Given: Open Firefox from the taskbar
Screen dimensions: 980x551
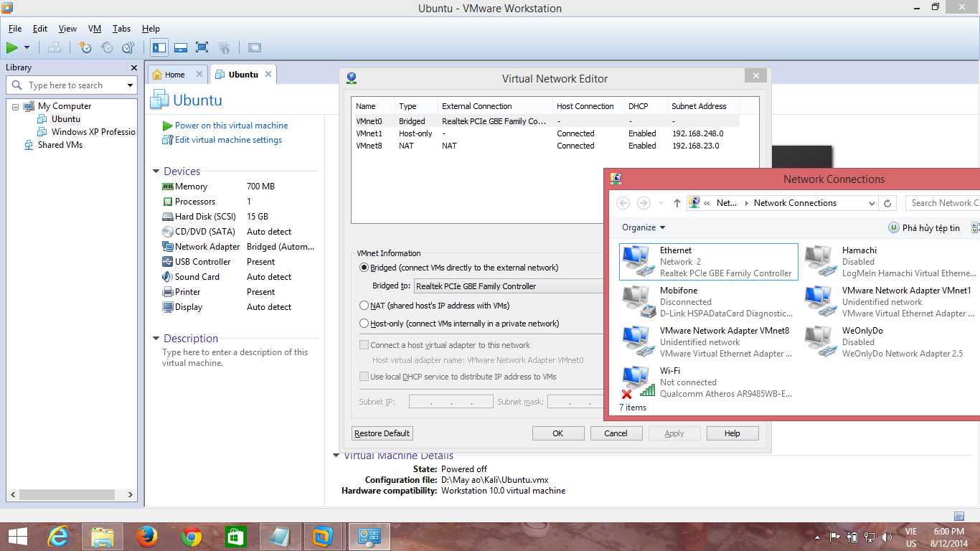Looking at the screenshot, I should point(147,536).
